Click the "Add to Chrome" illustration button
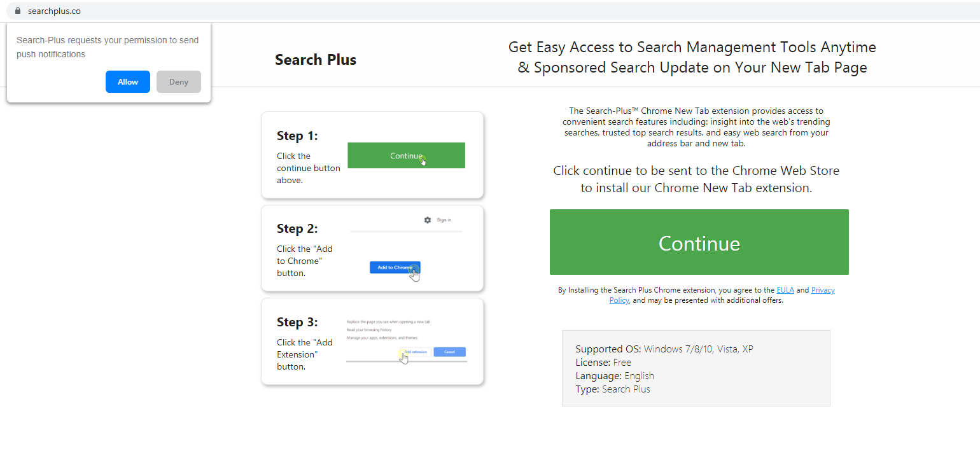 point(395,268)
